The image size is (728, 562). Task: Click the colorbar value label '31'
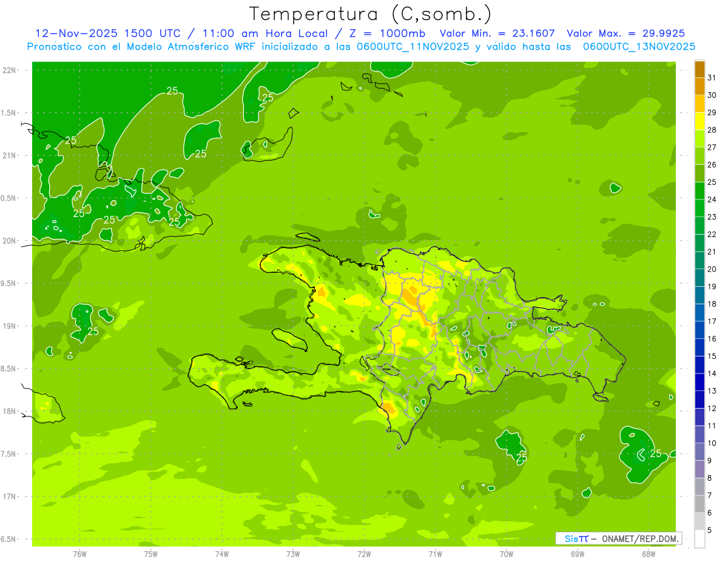pyautogui.click(x=712, y=78)
